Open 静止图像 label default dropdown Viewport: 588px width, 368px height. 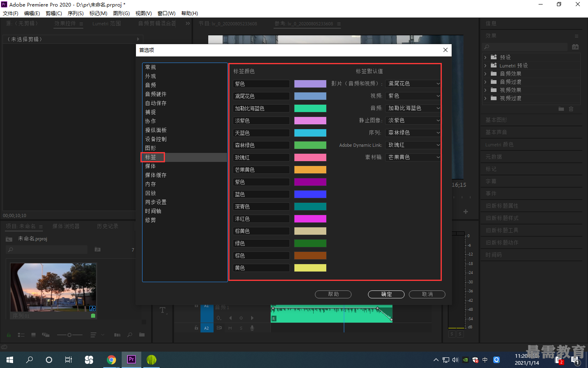point(413,120)
